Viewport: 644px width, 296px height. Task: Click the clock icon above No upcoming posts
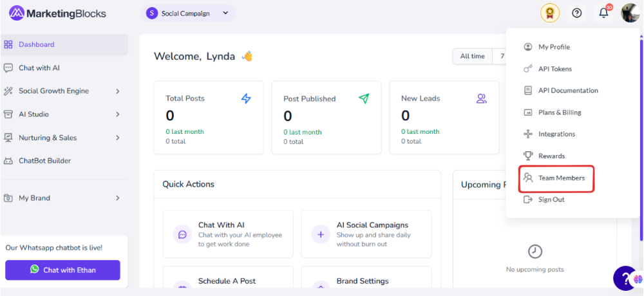coord(535,252)
